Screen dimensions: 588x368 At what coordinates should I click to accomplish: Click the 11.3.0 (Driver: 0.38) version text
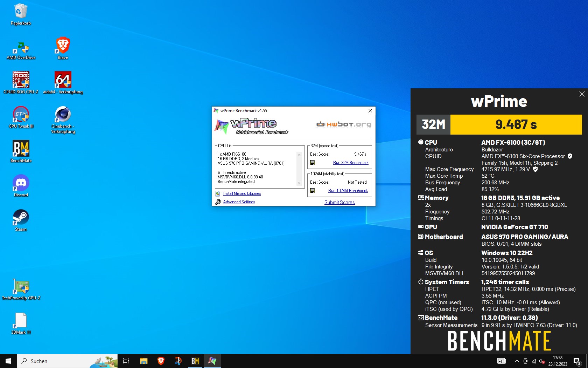[x=510, y=318]
